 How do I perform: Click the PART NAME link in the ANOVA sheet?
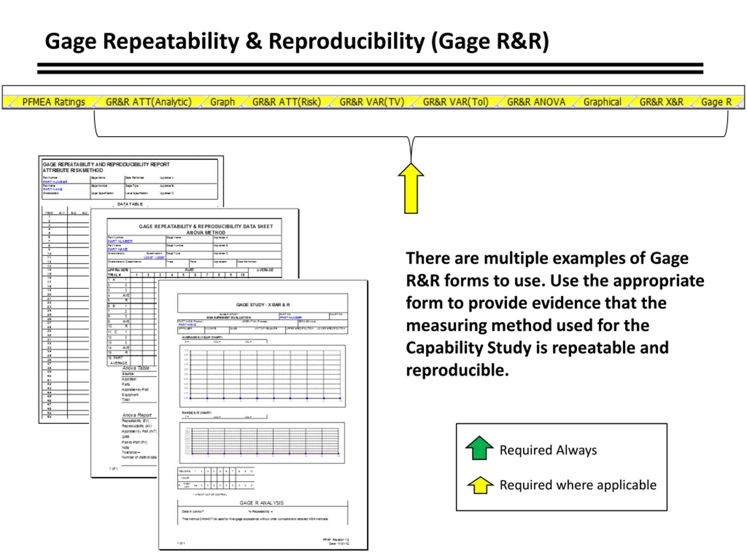click(118, 249)
